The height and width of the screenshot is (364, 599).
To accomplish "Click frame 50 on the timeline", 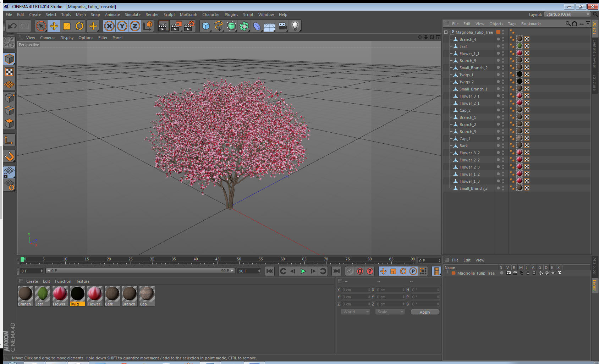I will pyautogui.click(x=239, y=260).
